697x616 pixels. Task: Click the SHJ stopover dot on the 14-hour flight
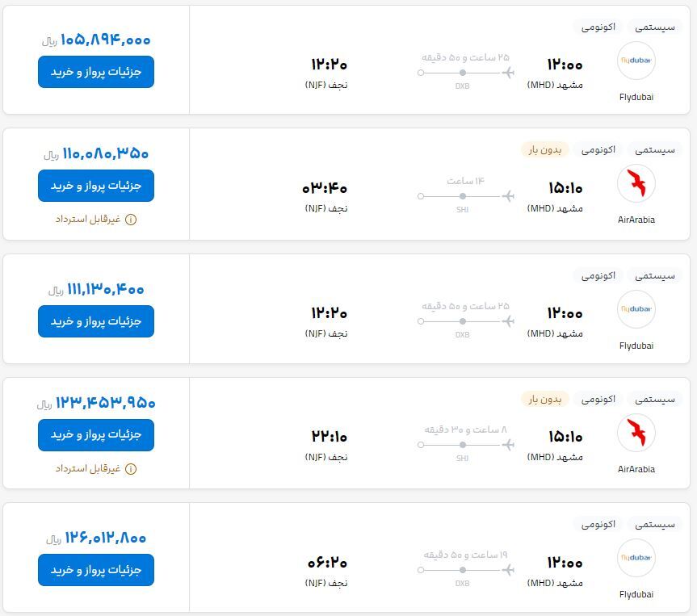click(463, 196)
